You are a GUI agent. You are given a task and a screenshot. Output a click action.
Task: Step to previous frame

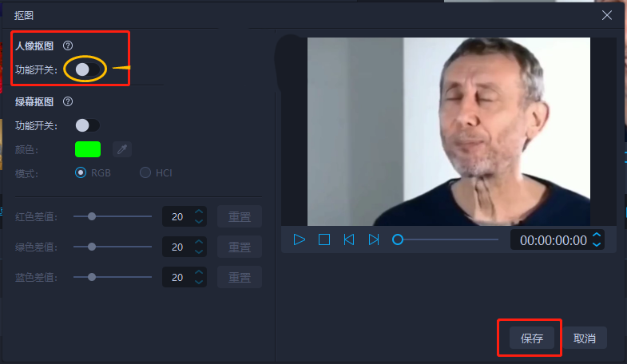[x=349, y=239]
